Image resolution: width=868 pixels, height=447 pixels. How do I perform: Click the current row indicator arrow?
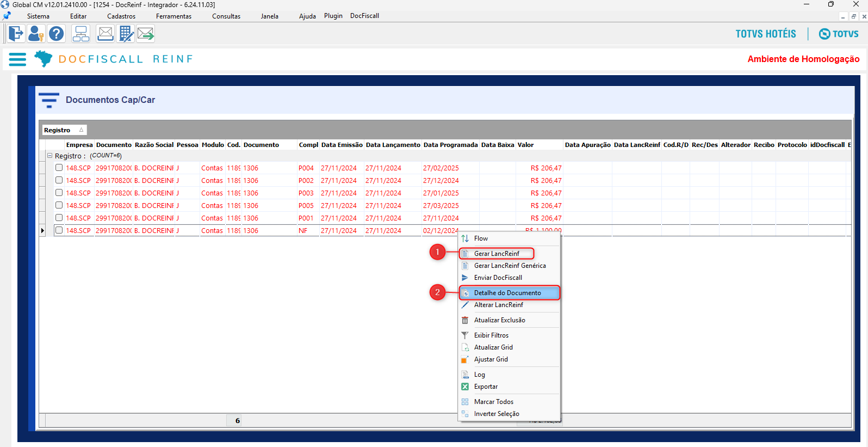tap(42, 231)
